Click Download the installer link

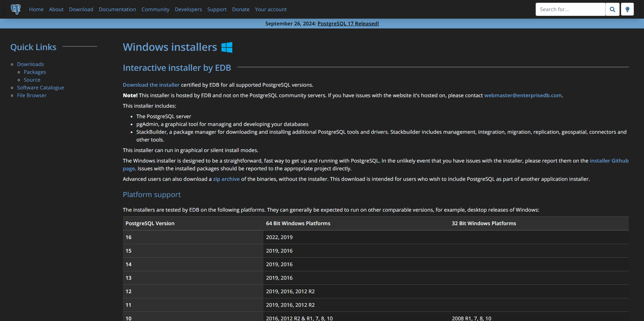coord(151,85)
